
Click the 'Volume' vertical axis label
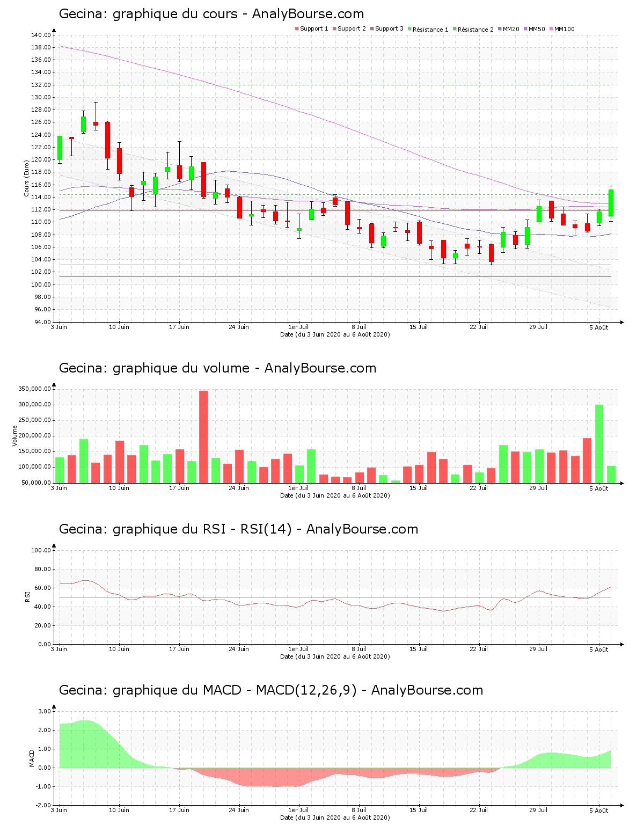[x=15, y=435]
